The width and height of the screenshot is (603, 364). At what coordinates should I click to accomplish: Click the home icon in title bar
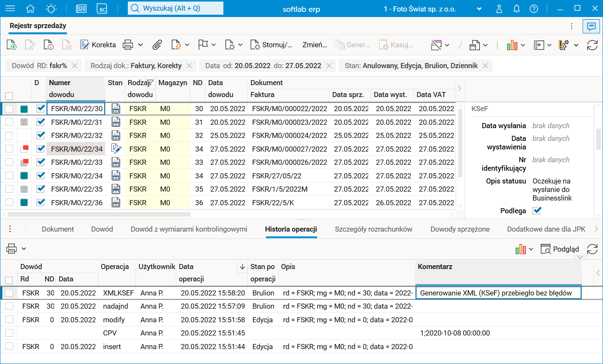30,9
